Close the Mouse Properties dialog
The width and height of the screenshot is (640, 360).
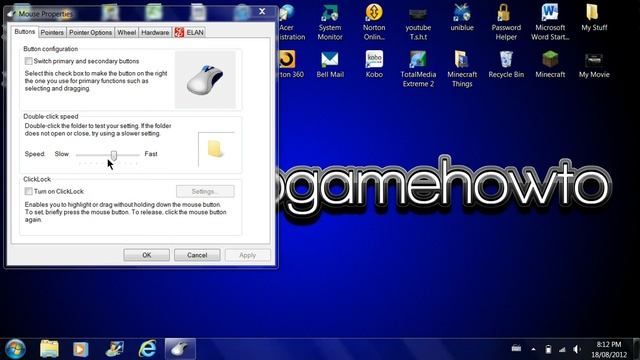click(x=262, y=11)
